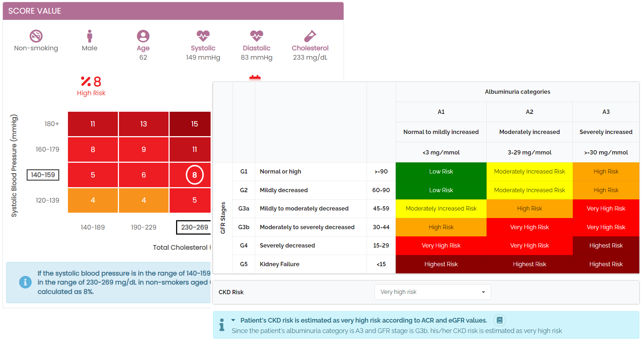Click the Non-smoking status icon
644x342 pixels.
tap(36, 36)
